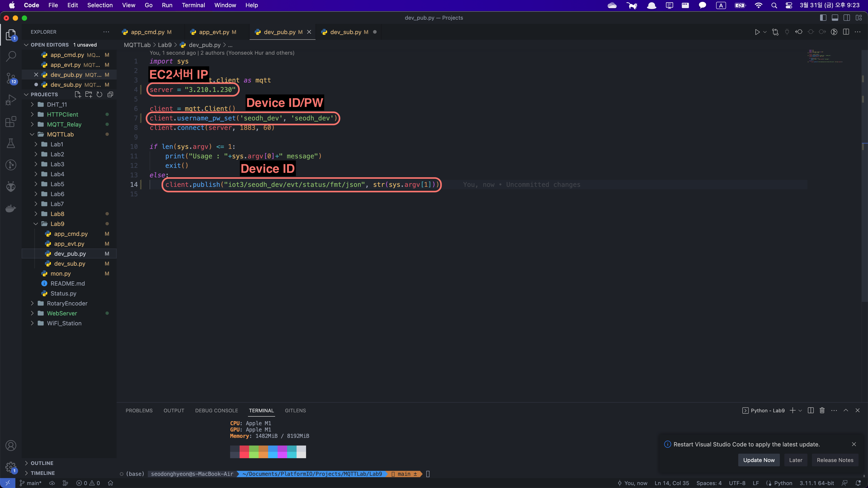
Task: Open the Manage gear icon
Action: tap(11, 467)
